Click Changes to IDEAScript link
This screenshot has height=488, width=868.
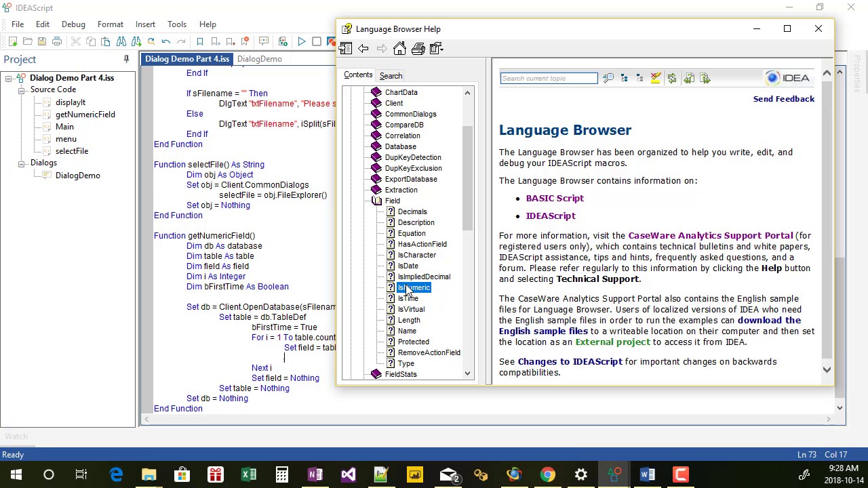pos(570,362)
